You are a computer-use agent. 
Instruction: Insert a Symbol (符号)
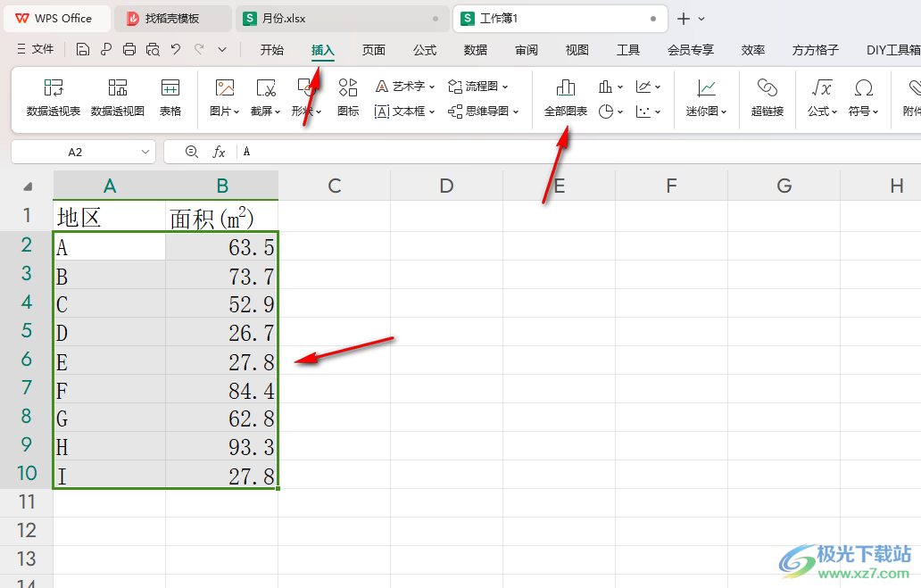click(864, 97)
